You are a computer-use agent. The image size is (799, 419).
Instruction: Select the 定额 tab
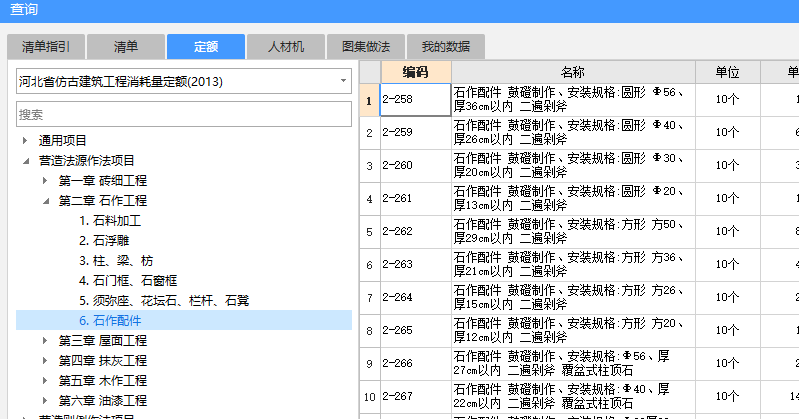coord(206,47)
